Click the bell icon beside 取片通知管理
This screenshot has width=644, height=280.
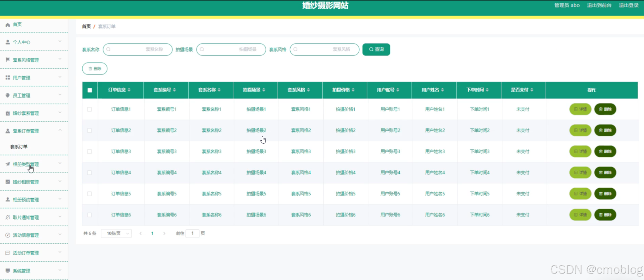click(8, 217)
